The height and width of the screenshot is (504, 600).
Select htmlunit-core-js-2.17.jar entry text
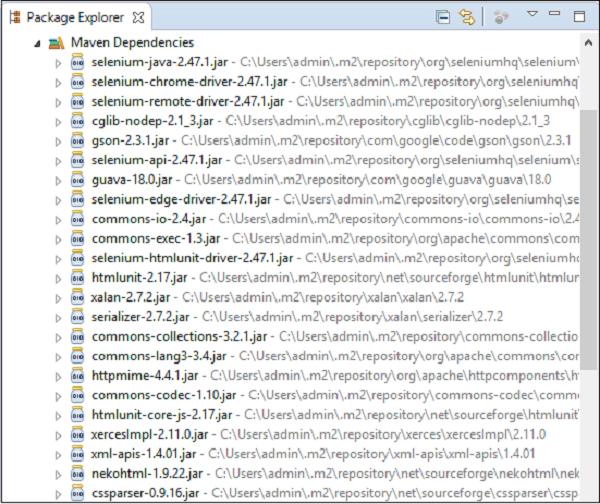pyautogui.click(x=162, y=415)
